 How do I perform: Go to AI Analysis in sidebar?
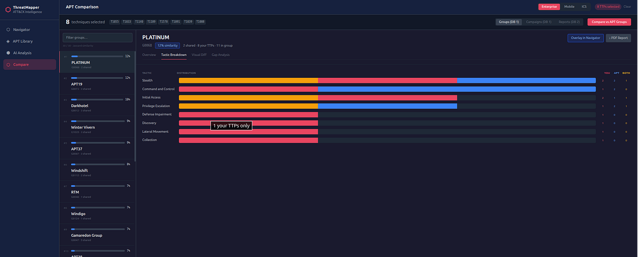coord(29,53)
